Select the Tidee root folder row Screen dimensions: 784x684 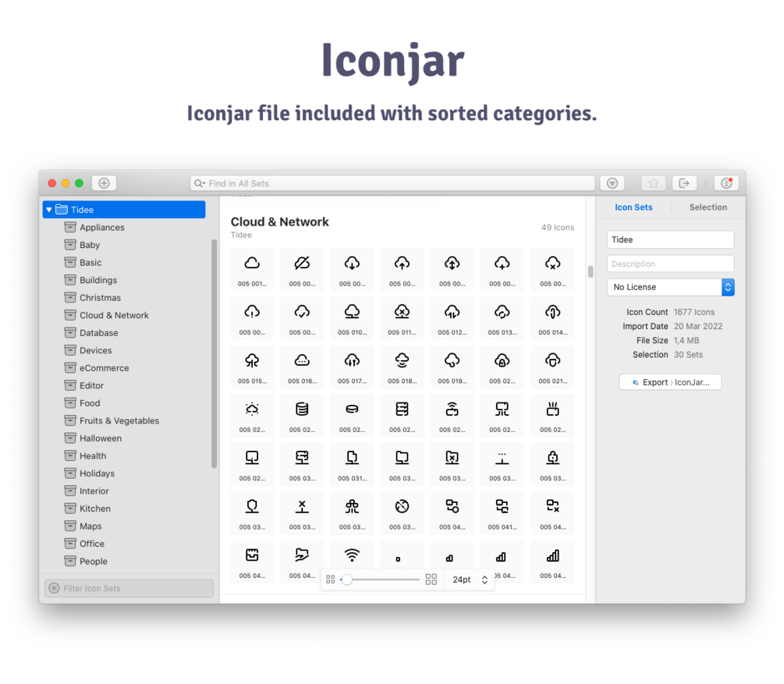point(124,210)
